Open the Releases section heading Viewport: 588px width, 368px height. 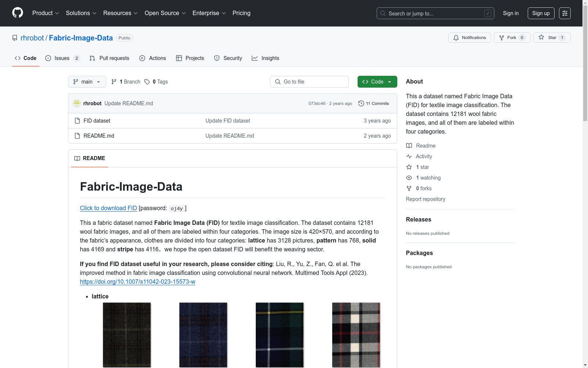(419, 219)
